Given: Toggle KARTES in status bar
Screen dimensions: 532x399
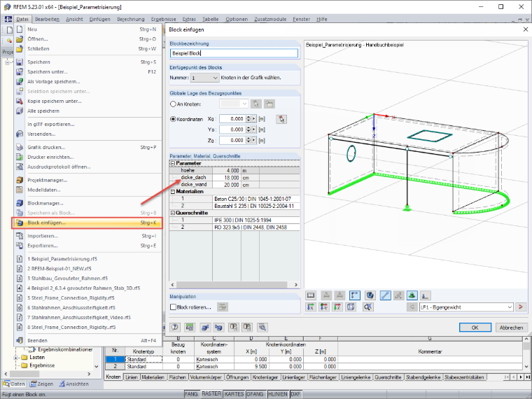Looking at the screenshot, I should [x=234, y=394].
